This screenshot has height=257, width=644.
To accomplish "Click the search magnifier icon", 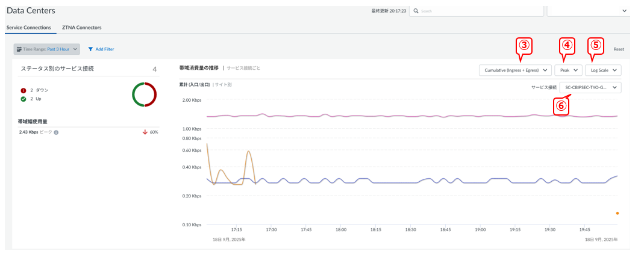I will (416, 11).
